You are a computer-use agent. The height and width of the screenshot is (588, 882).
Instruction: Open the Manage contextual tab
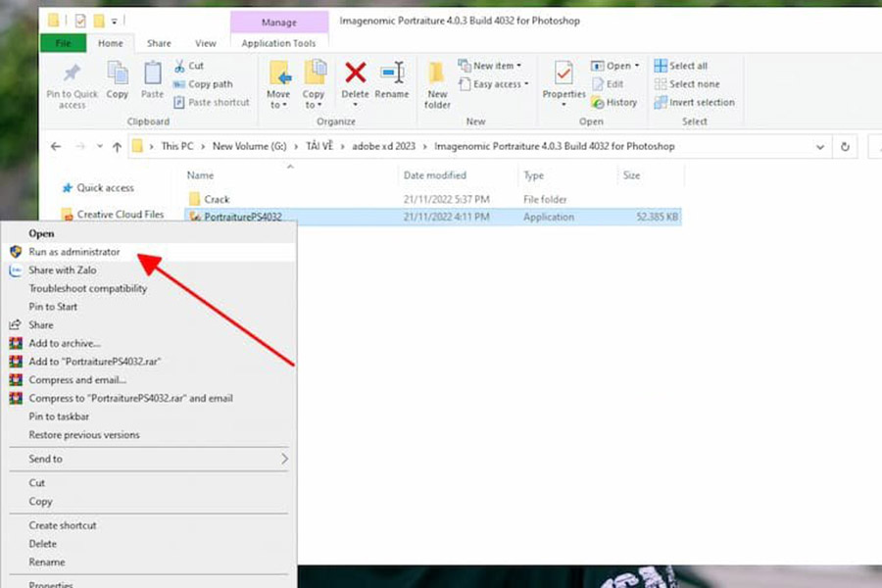point(279,23)
